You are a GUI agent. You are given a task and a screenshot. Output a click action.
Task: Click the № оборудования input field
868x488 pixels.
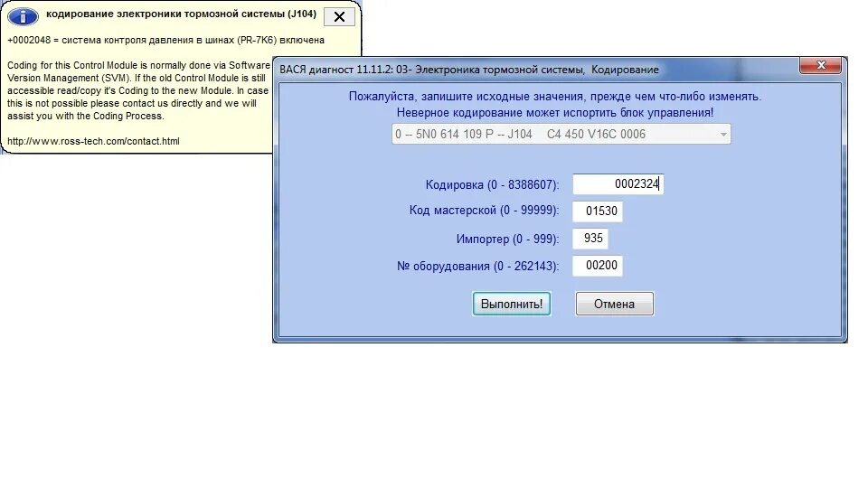(598, 266)
